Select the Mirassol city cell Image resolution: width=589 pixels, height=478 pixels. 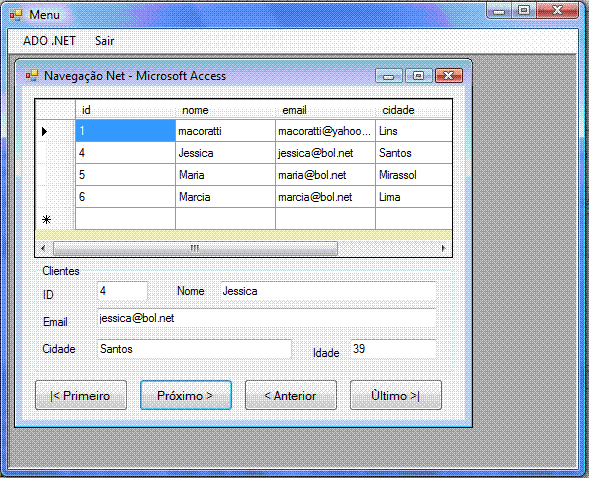(414, 175)
